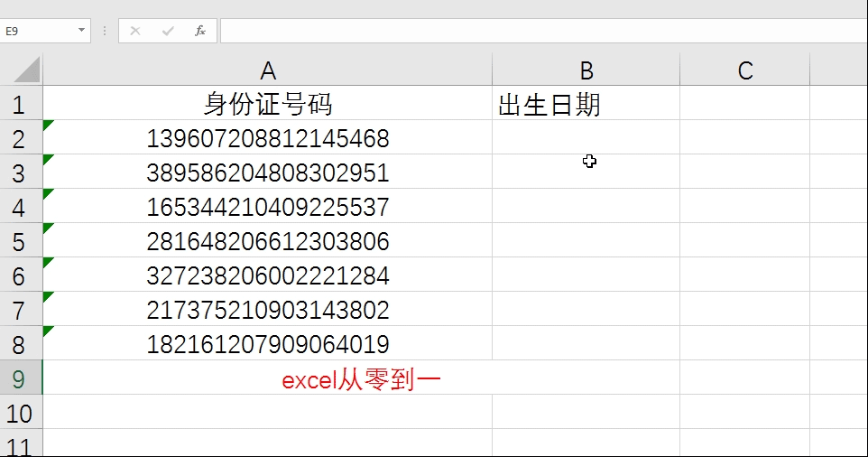Select column C header
This screenshot has height=457, width=868.
tap(745, 70)
